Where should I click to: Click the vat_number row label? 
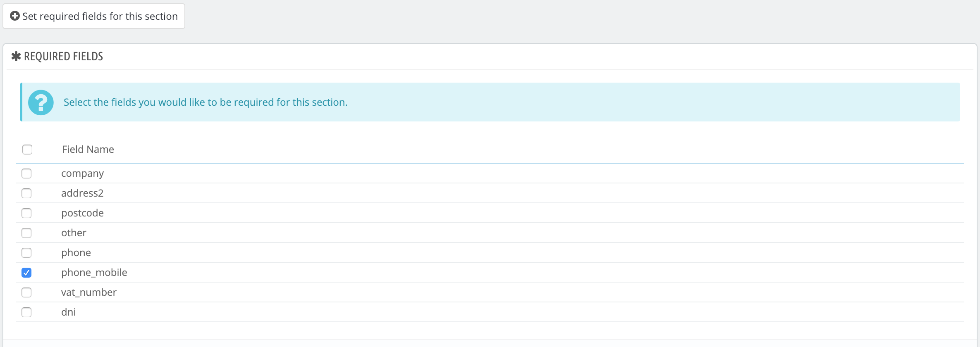pyautogui.click(x=89, y=292)
